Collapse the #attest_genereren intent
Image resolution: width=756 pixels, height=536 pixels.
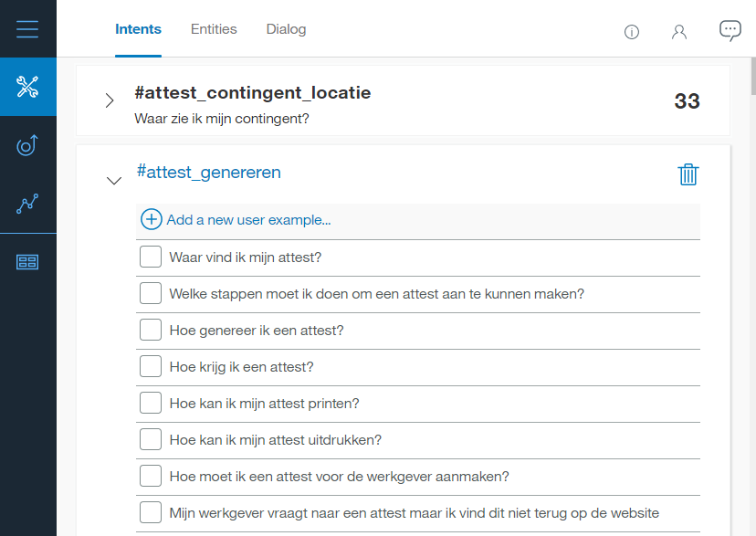(113, 181)
